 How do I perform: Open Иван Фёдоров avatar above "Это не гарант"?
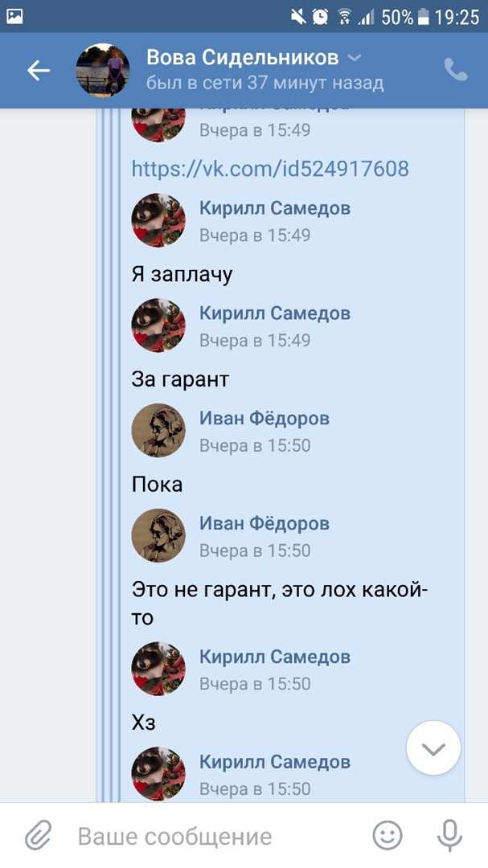coord(158,536)
